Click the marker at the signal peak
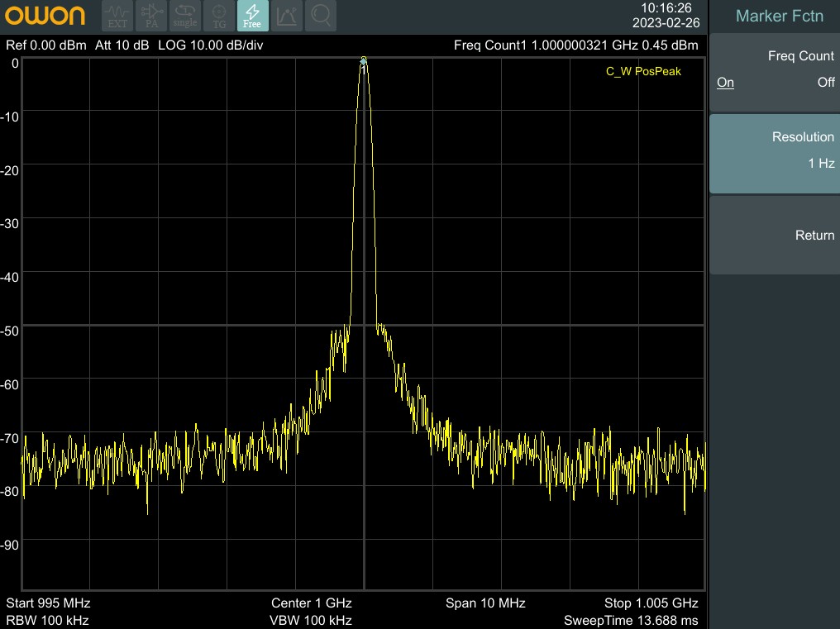Viewport: 840px width, 629px height. [363, 60]
